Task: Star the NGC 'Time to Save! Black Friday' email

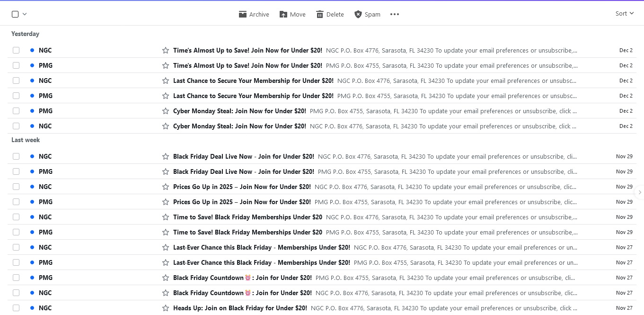Action: click(166, 217)
